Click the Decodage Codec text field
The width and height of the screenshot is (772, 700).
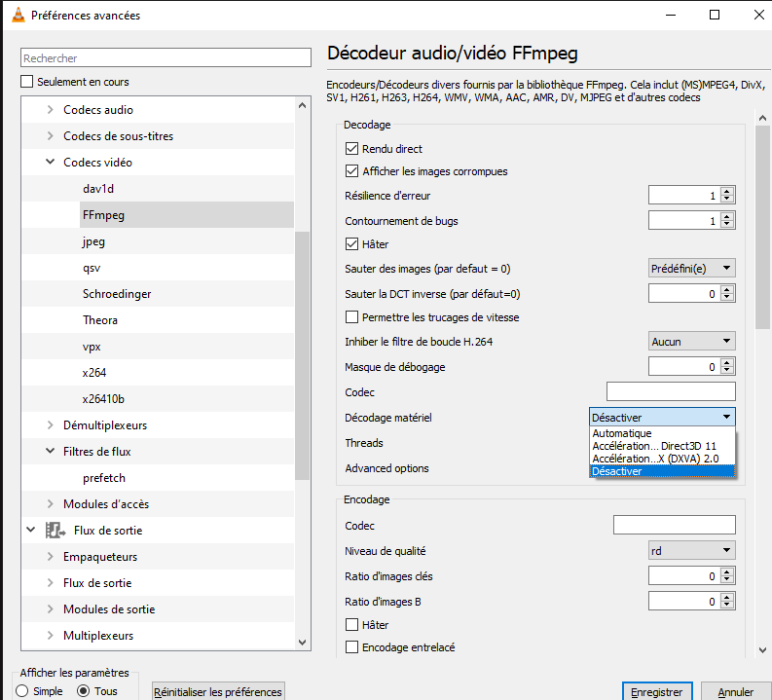pos(671,391)
